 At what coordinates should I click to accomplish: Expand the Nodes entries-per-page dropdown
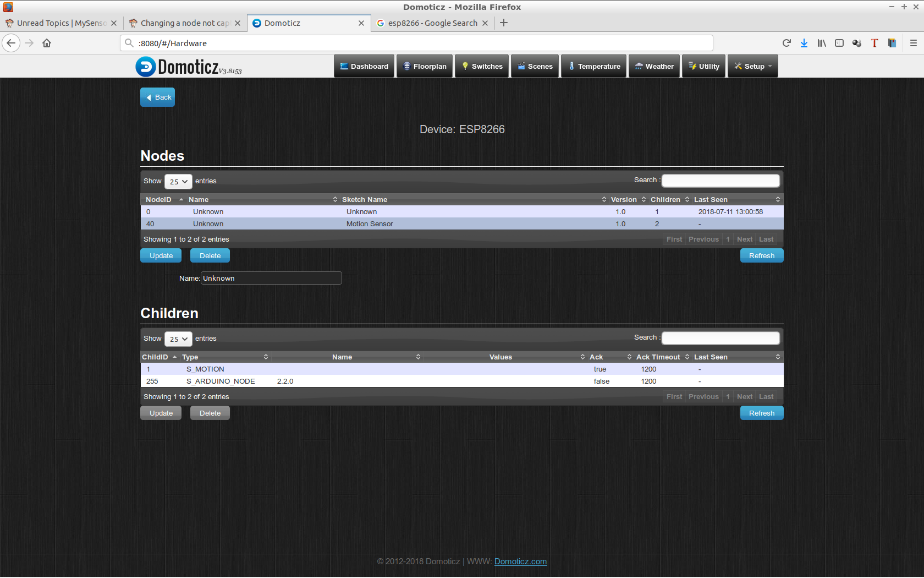click(x=178, y=182)
